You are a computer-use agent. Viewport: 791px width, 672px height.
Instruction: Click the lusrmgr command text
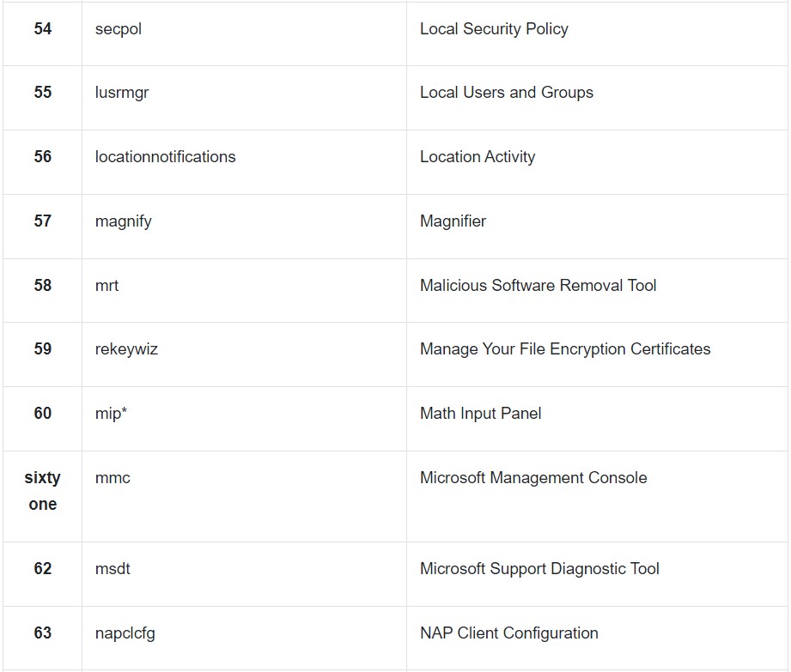click(122, 93)
